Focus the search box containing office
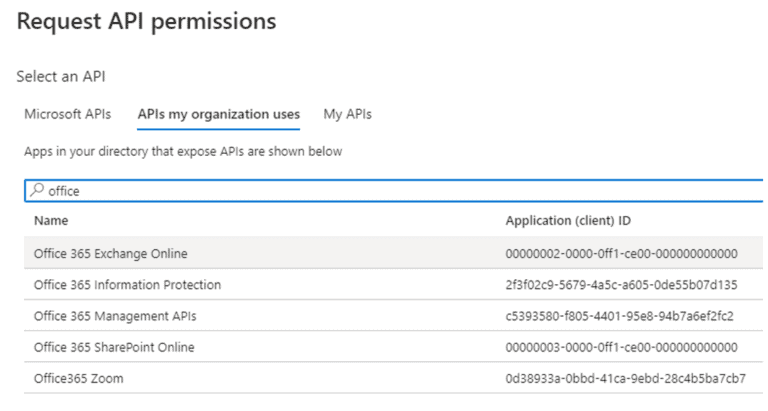 394,191
